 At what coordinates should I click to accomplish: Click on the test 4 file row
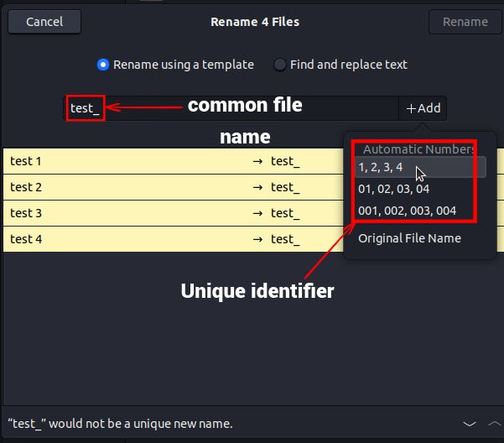[126, 239]
